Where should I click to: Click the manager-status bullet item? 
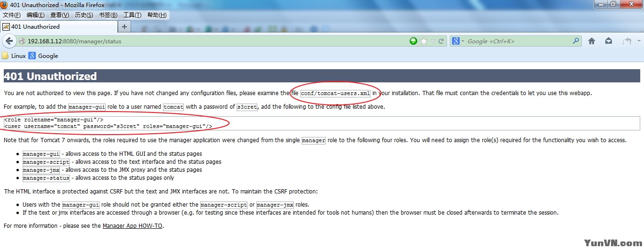46,178
